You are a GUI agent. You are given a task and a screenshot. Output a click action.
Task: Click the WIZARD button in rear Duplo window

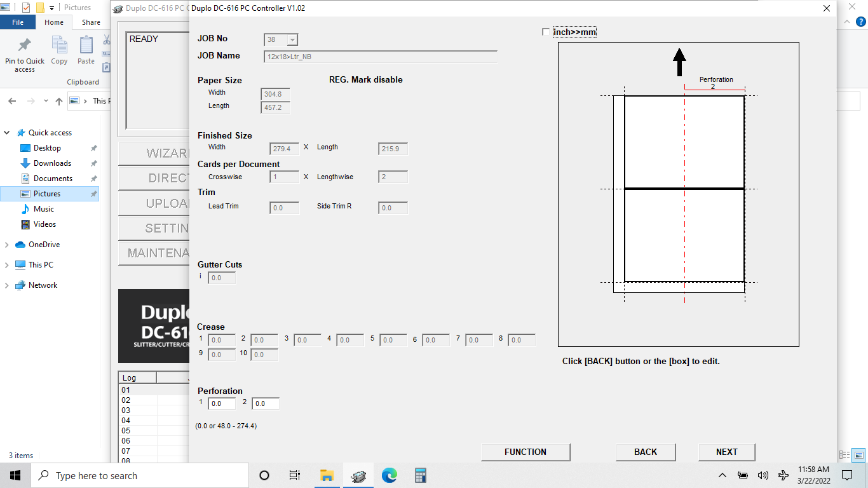(154, 153)
